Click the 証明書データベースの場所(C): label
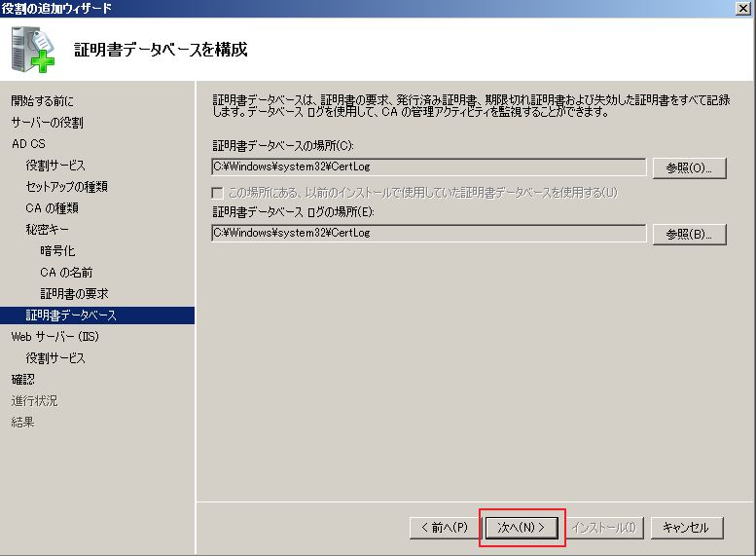 pos(283,146)
